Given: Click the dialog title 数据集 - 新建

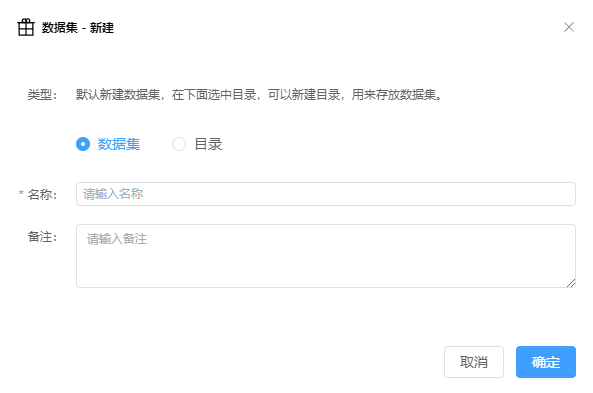Looking at the screenshot, I should 78,28.
